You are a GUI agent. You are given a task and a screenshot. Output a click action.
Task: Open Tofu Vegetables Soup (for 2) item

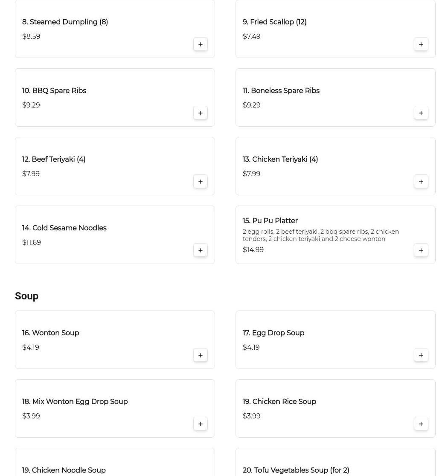(x=296, y=470)
